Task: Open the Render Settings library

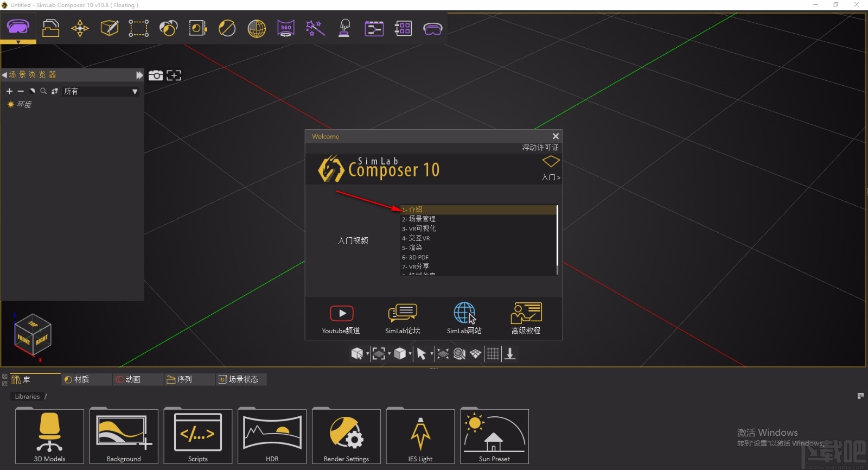Action: pos(346,436)
